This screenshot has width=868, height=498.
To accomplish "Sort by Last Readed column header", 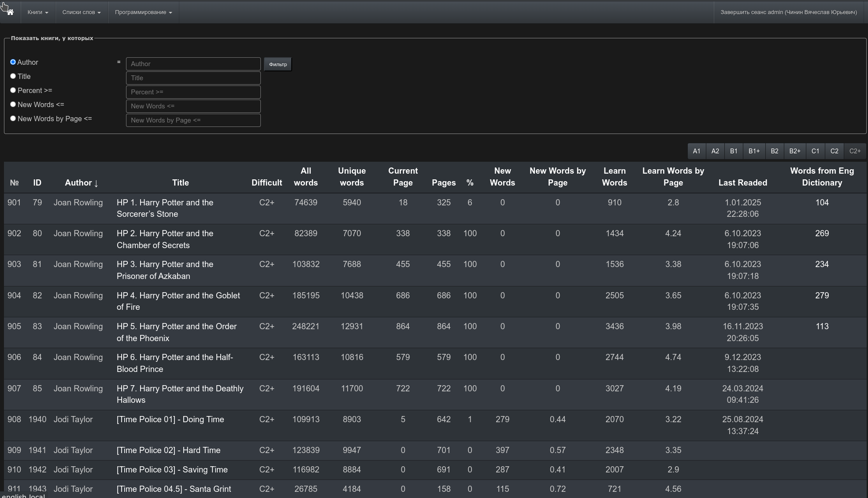I will [x=742, y=183].
